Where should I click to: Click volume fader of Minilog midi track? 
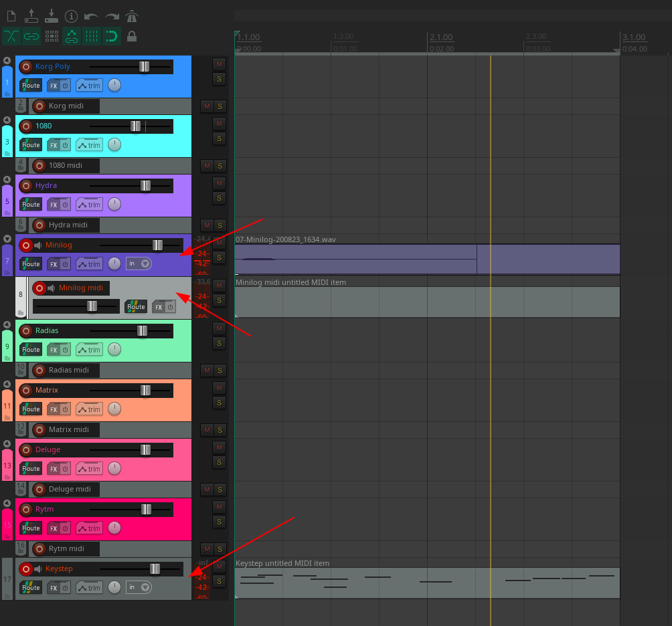point(92,306)
